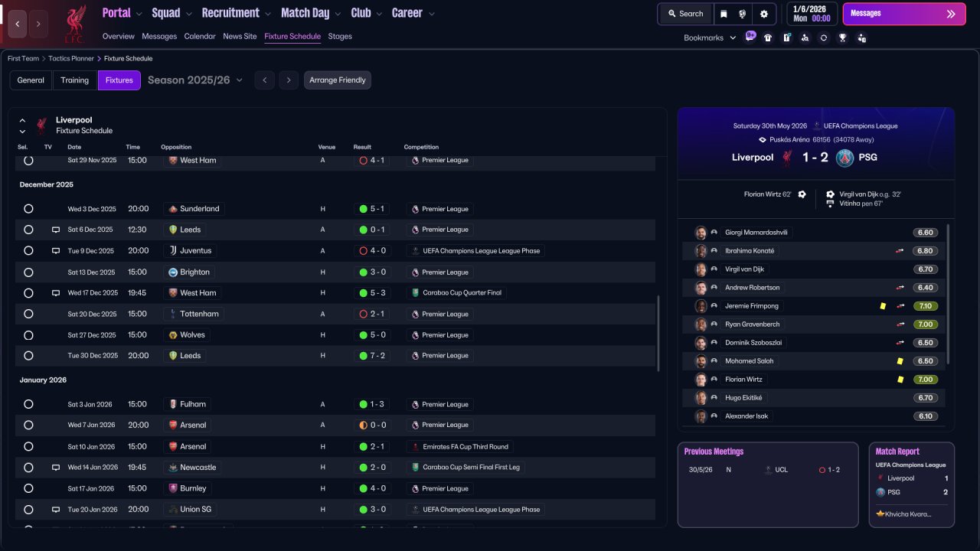
Task: Click the Sunderland badge in fixture list
Action: (x=174, y=209)
